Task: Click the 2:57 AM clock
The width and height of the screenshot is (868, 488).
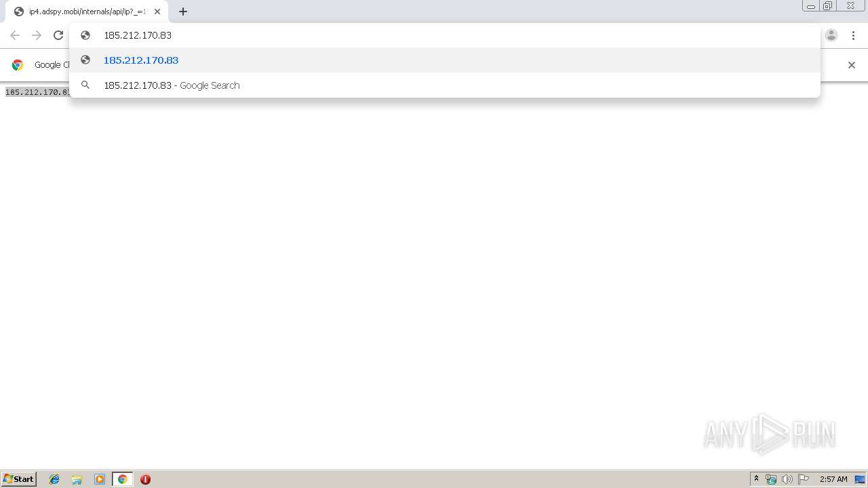Action: (833, 479)
